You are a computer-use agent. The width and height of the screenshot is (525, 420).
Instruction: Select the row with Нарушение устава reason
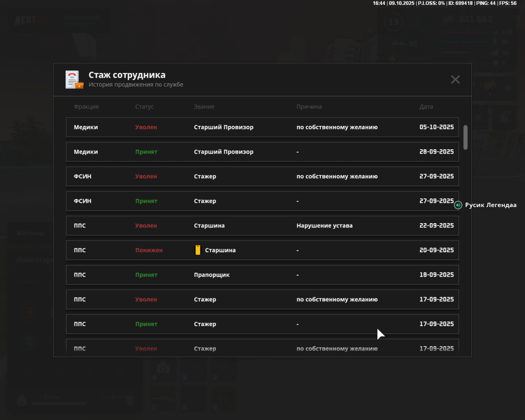point(262,226)
